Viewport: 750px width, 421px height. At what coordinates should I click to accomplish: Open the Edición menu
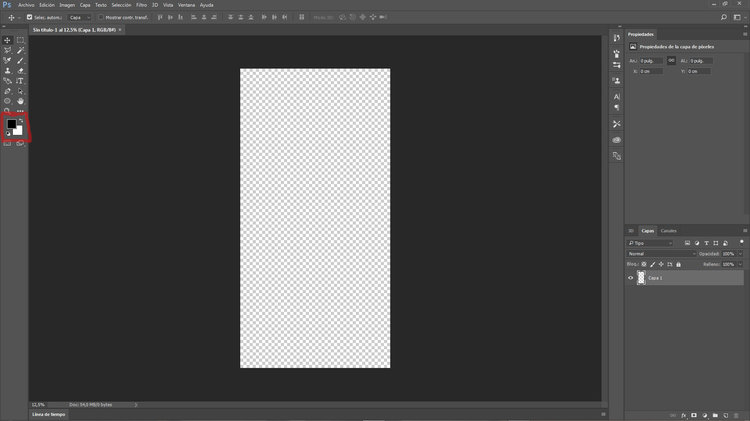pyautogui.click(x=47, y=5)
